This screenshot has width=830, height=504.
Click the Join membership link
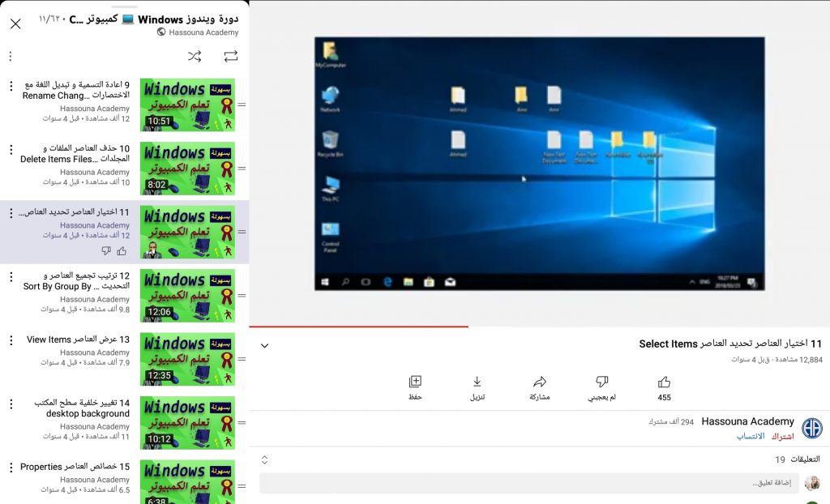(x=751, y=436)
